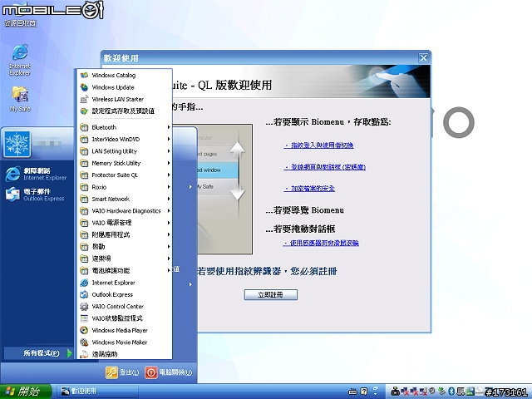Click Internet Explorer icon in programs list
The height and width of the screenshot is (399, 532).
[84, 283]
